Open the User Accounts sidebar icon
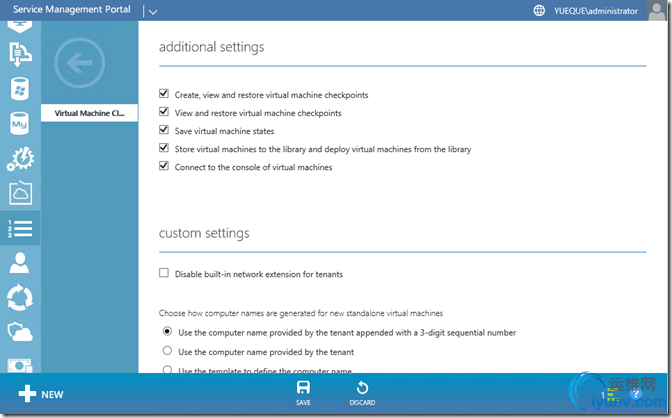This screenshot has height=418, width=672. [20, 263]
